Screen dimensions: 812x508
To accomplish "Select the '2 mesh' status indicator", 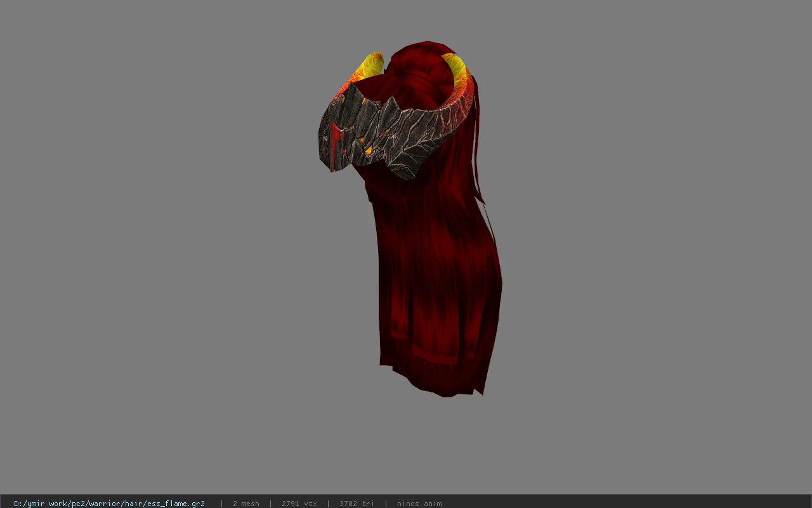I will tap(246, 504).
